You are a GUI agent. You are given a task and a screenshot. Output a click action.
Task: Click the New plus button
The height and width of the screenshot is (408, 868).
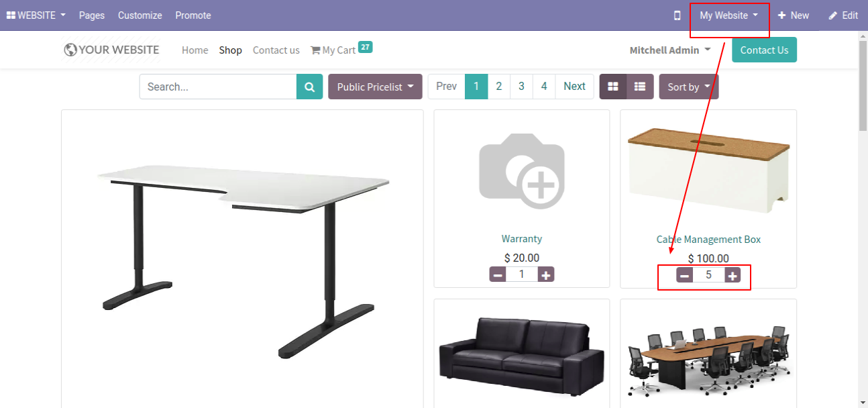point(794,15)
